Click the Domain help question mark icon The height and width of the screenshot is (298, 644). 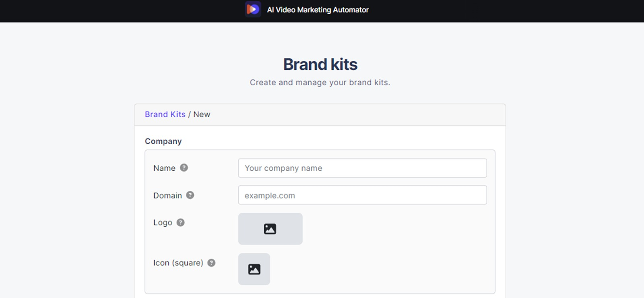pos(190,195)
